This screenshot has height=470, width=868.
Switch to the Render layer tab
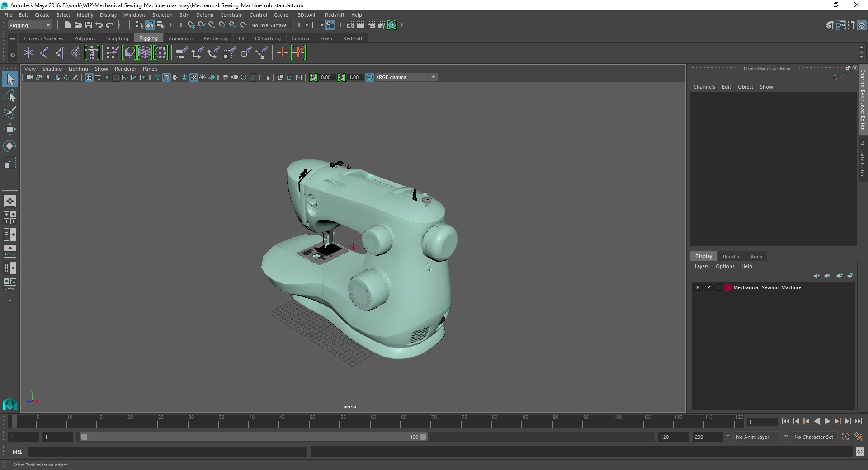[x=731, y=256]
